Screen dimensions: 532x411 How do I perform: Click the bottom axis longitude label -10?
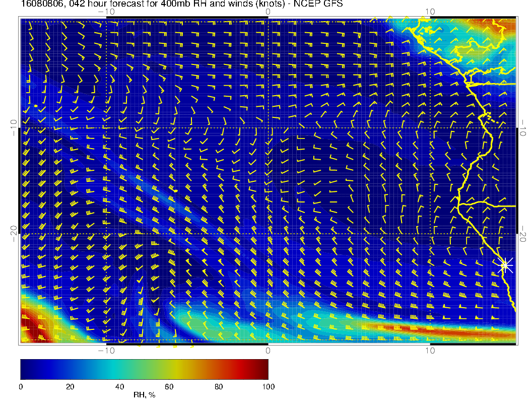coord(106,351)
